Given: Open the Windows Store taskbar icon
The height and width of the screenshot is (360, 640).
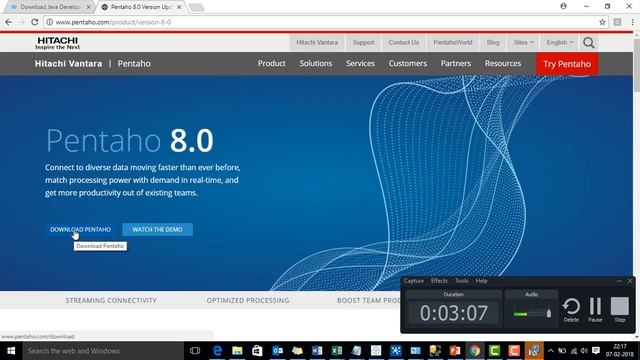Looking at the screenshot, I should pos(257,351).
